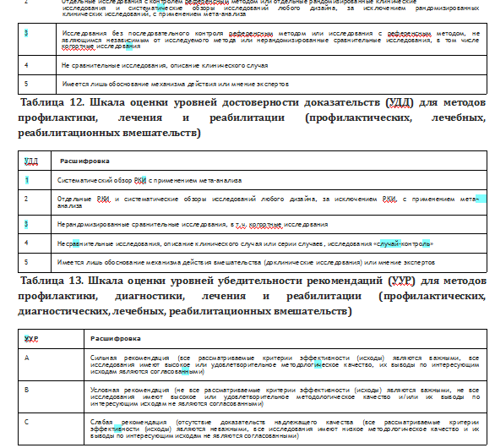Image resolution: width=495 pixels, height=448 pixels.
Task: Click the row mentioning доклинические исследования
Action: point(253,263)
